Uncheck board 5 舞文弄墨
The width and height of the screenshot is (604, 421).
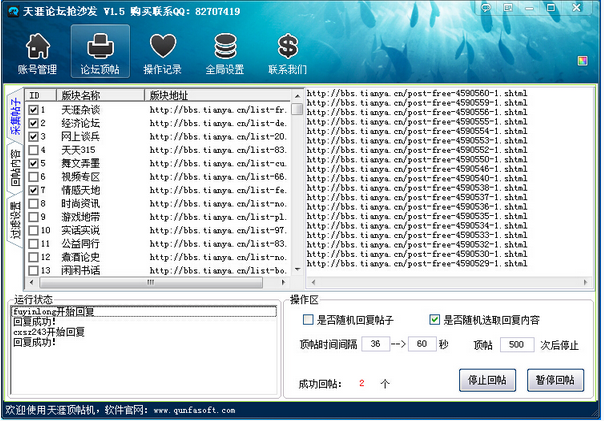(x=34, y=163)
